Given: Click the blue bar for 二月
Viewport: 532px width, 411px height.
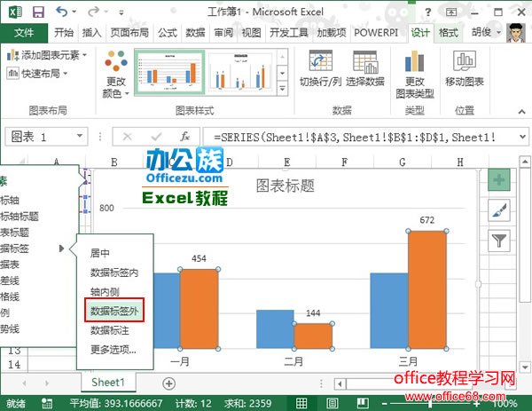Looking at the screenshot, I should [275, 328].
